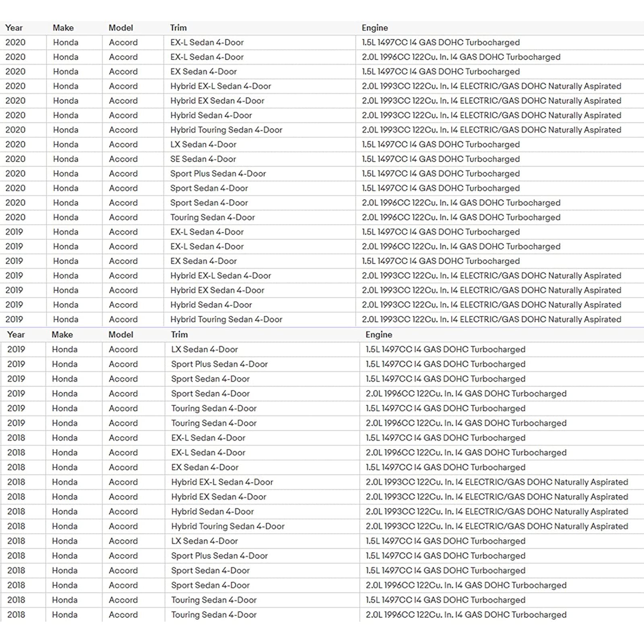Viewport: 644px width, 644px height.
Task: Click the 2.0L 1996CC engine for 2019 Sport Sedan
Action: (x=502, y=394)
